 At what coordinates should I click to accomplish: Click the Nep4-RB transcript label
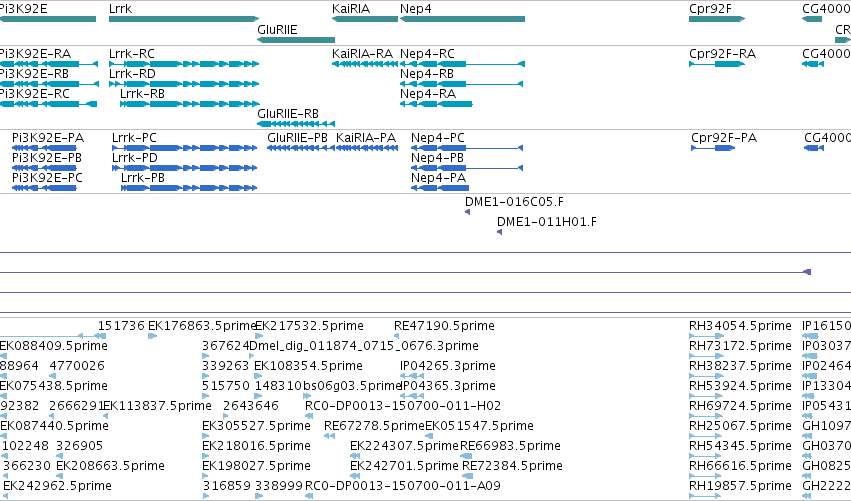(427, 74)
